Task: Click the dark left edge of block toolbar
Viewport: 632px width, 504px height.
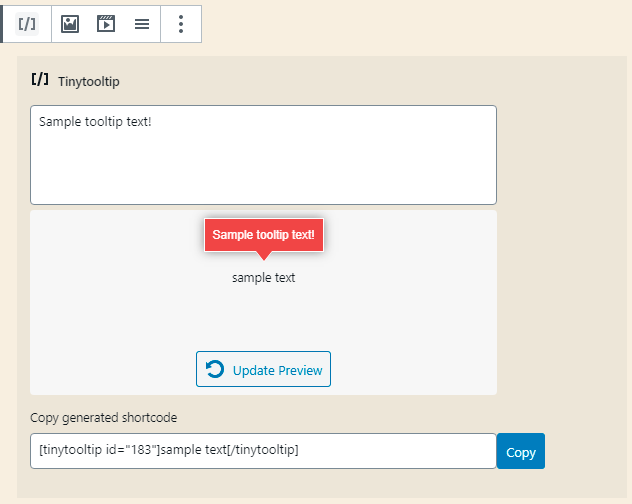Action: pos(2,24)
